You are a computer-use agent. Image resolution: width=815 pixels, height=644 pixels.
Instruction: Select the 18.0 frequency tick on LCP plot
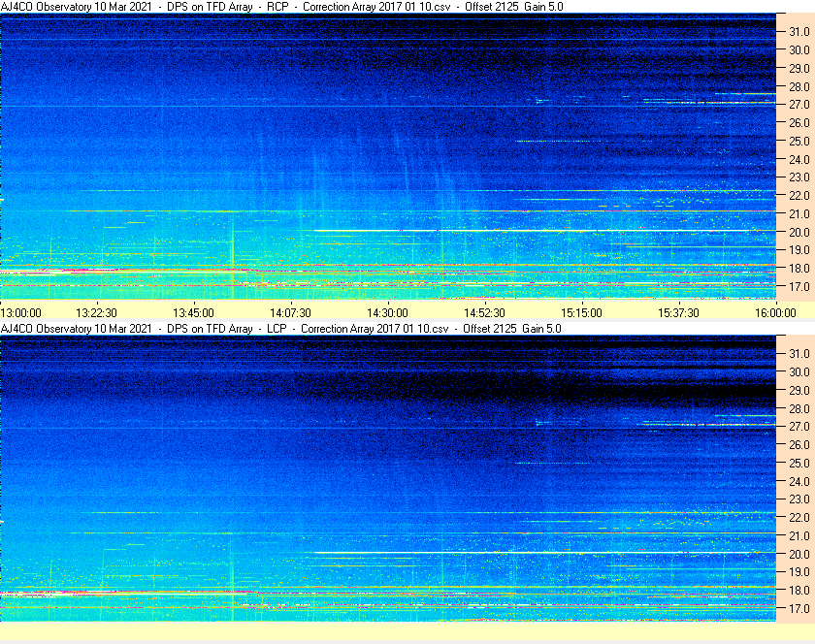tap(799, 591)
